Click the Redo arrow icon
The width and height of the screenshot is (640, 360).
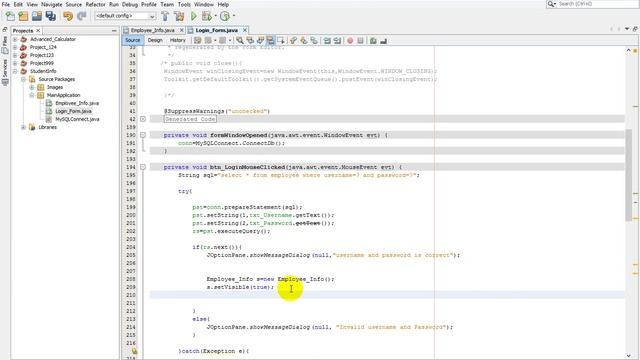point(82,16)
